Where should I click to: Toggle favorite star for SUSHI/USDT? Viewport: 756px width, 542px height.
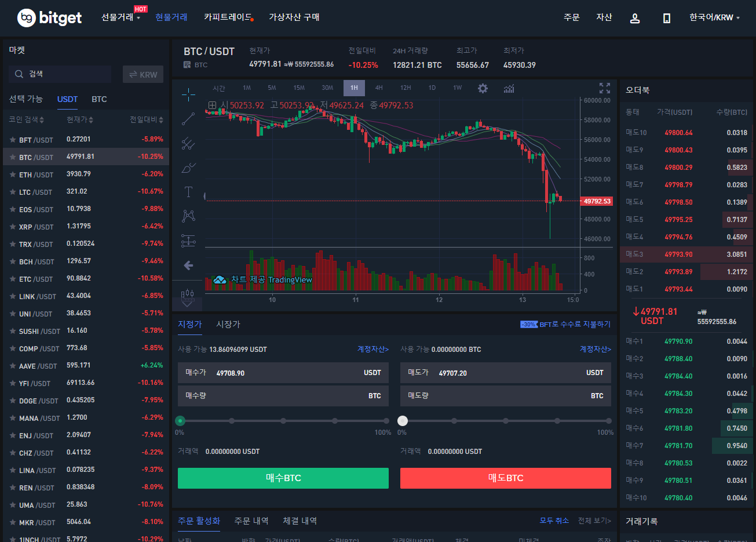13,331
